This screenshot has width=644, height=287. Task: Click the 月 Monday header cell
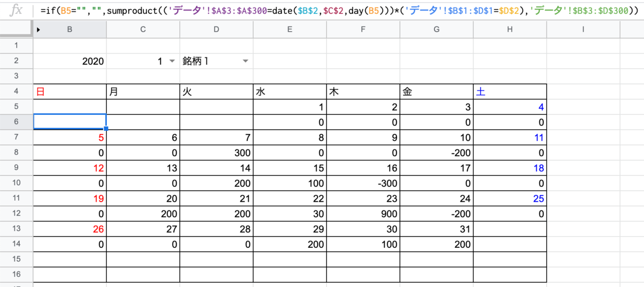(143, 92)
